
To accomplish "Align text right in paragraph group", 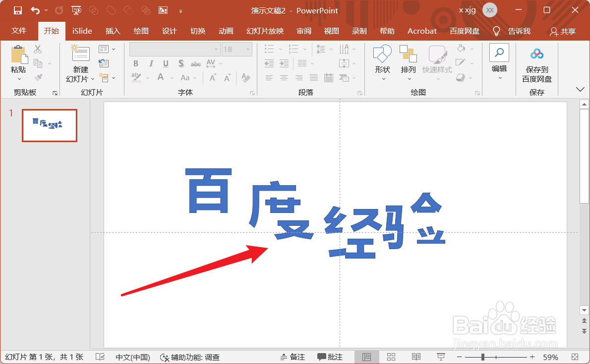I will [299, 78].
